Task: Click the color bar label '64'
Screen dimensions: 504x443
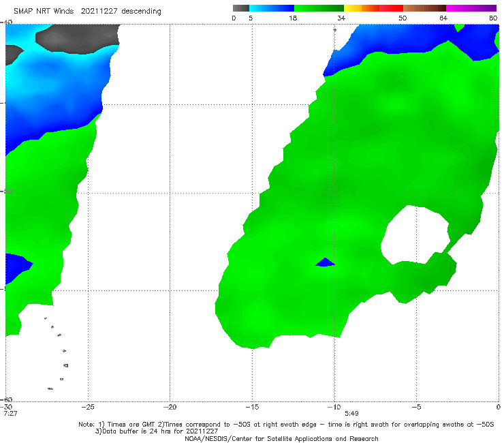Action: [x=443, y=18]
